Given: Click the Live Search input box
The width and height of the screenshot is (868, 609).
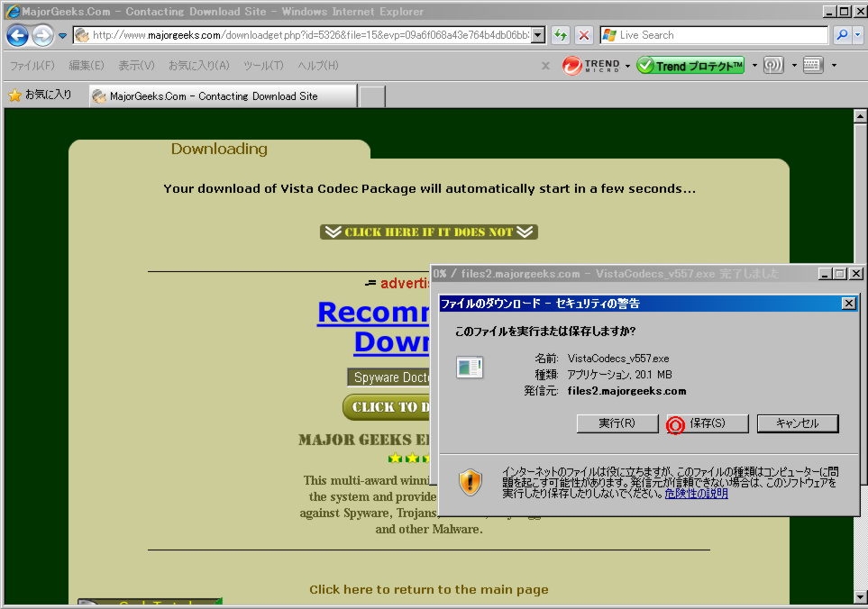Looking at the screenshot, I should click(x=714, y=35).
